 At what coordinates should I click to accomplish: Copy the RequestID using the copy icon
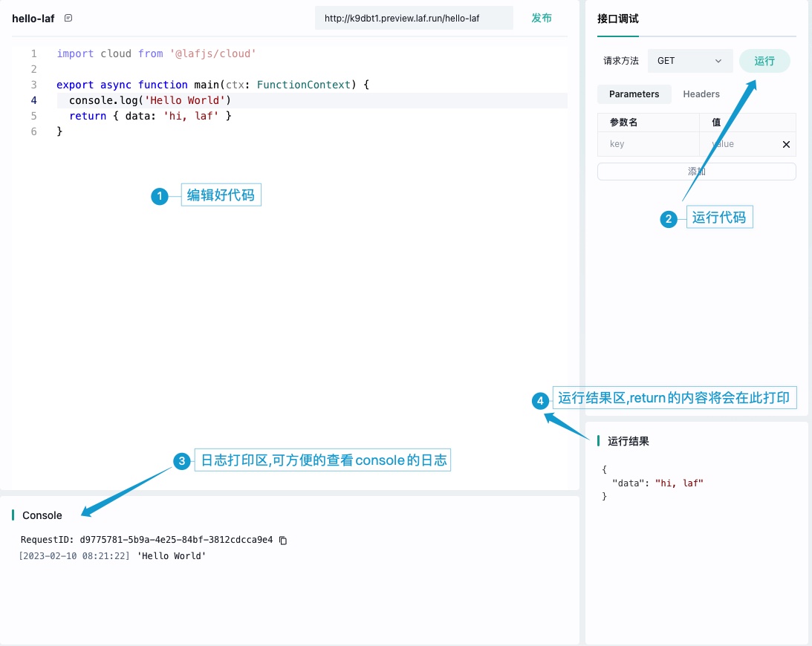283,541
